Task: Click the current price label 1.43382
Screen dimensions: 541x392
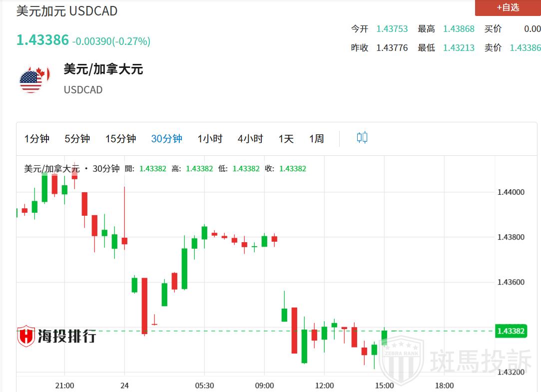Action: [511, 331]
